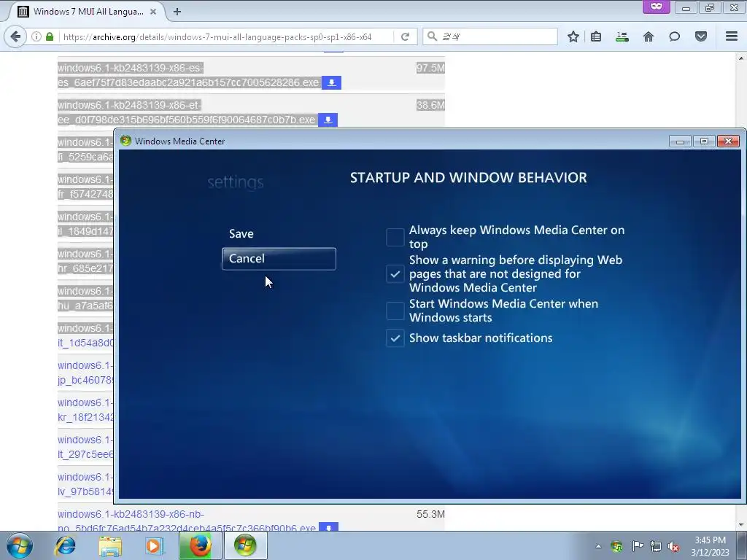
Task: Click the Media Center tray icon
Action: coord(616,546)
